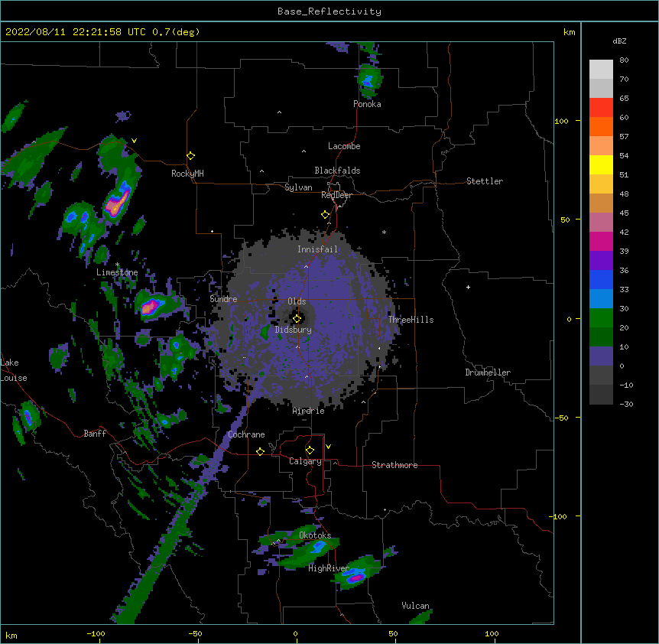Image resolution: width=659 pixels, height=644 pixels.
Task: Select the white caret marker west of Ponoka
Action: [279, 112]
